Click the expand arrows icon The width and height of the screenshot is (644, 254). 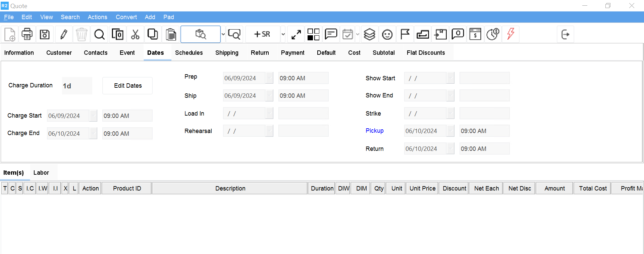296,34
